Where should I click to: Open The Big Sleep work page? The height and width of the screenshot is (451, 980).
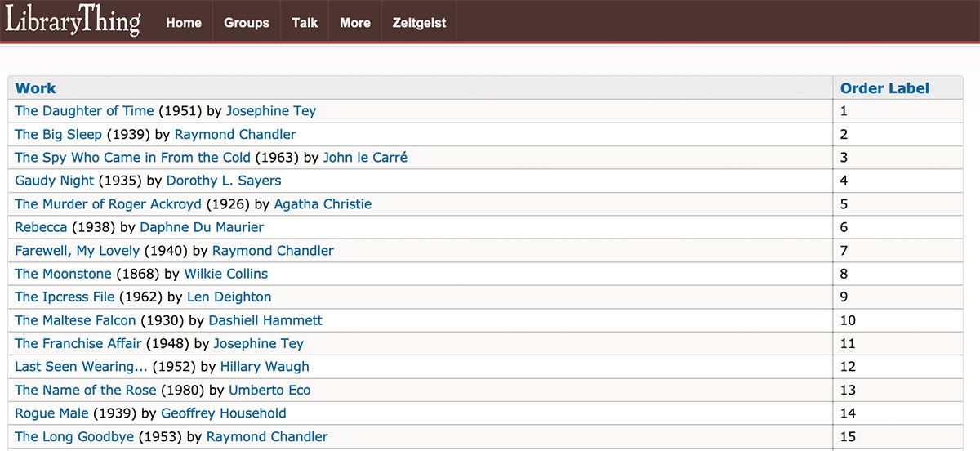point(58,134)
